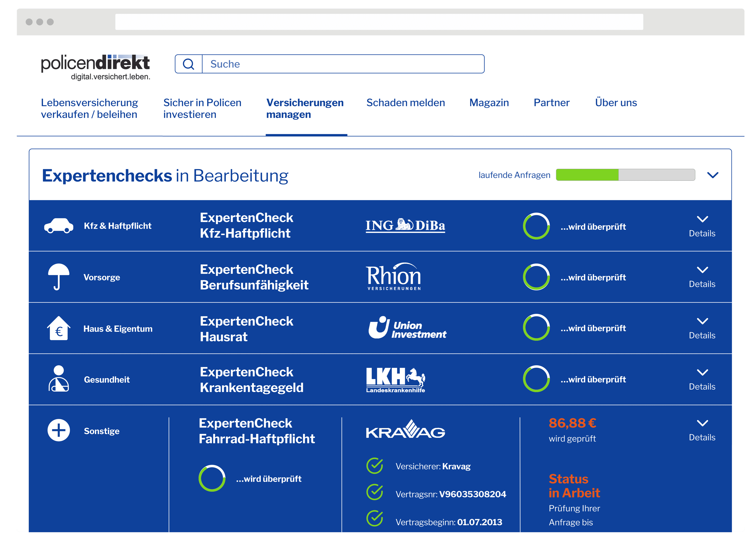Click the Status in Arbeit text
The image size is (756, 543).
point(574,486)
